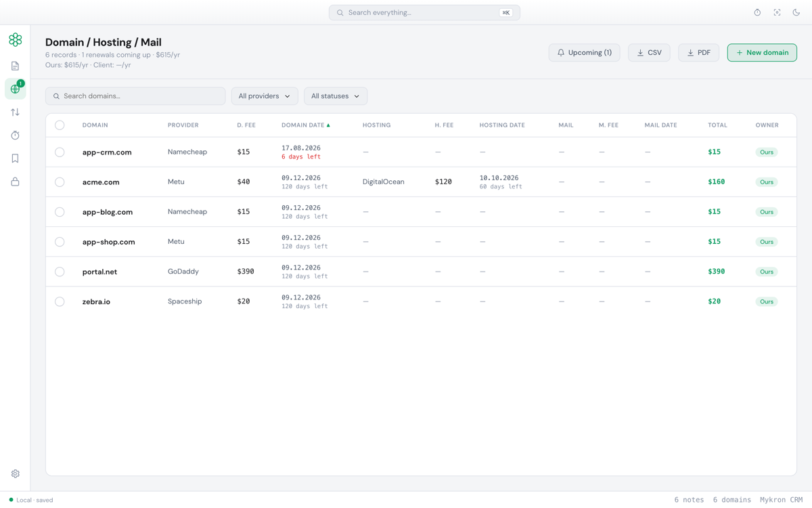Click '6 notes' in status bar
The height and width of the screenshot is (508, 812).
point(689,500)
